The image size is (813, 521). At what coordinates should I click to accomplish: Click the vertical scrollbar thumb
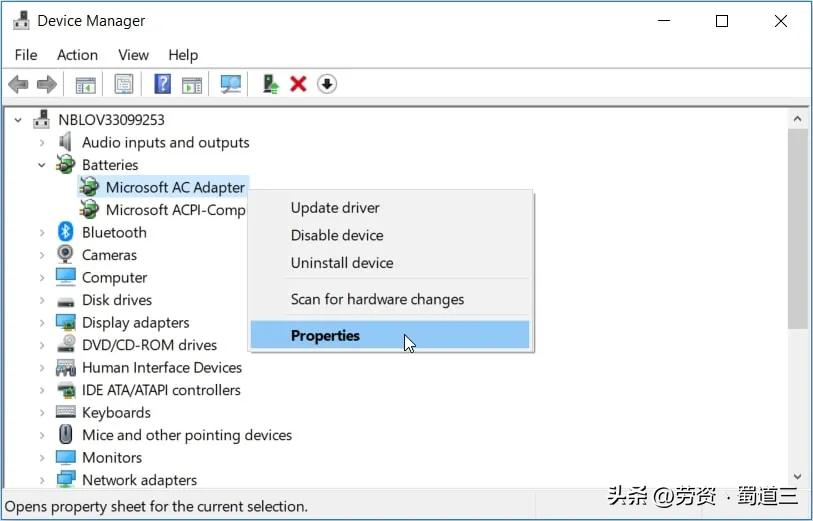click(797, 229)
